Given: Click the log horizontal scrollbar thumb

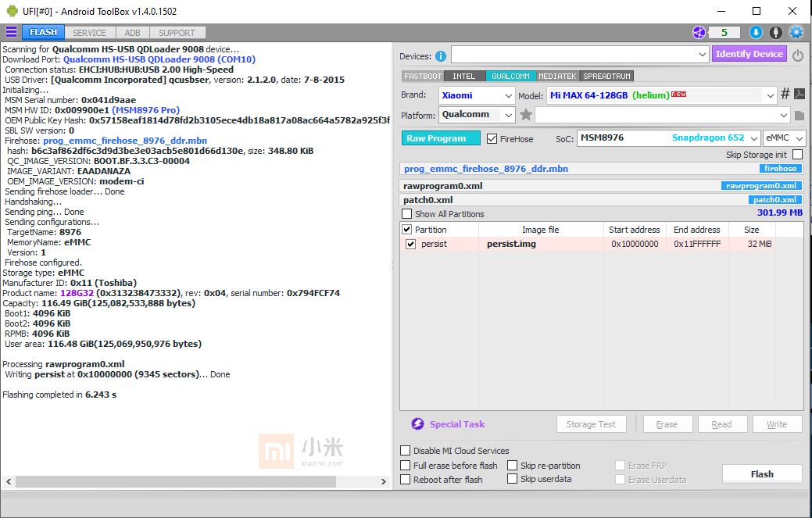Looking at the screenshot, I should (176, 481).
